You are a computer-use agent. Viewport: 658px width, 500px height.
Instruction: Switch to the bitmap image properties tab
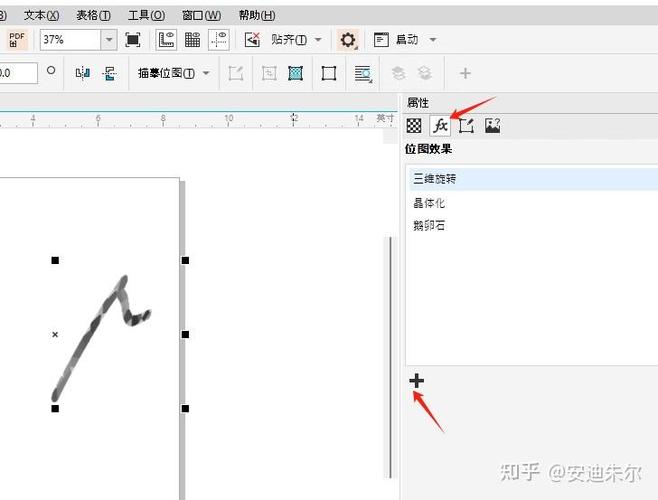493,126
